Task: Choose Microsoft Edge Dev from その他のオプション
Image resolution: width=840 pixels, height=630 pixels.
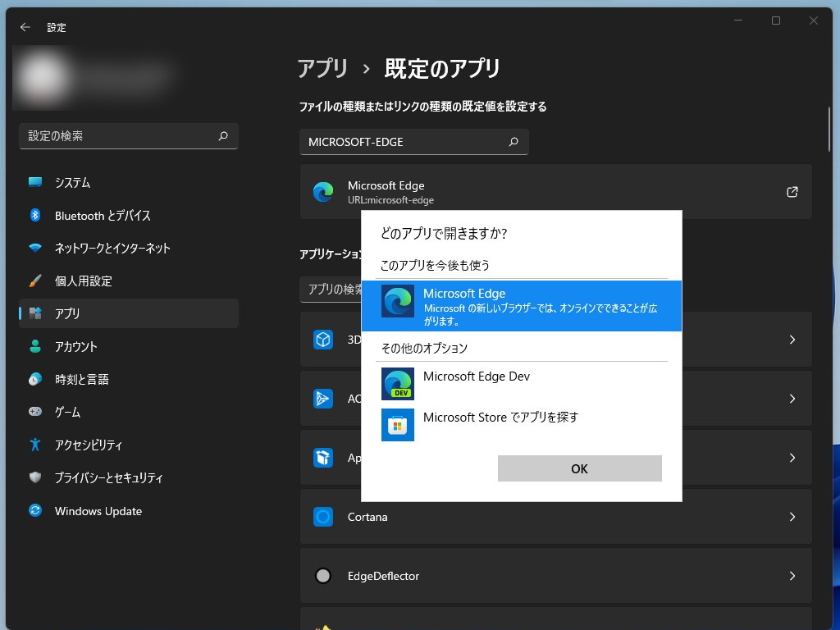Action: [x=477, y=377]
